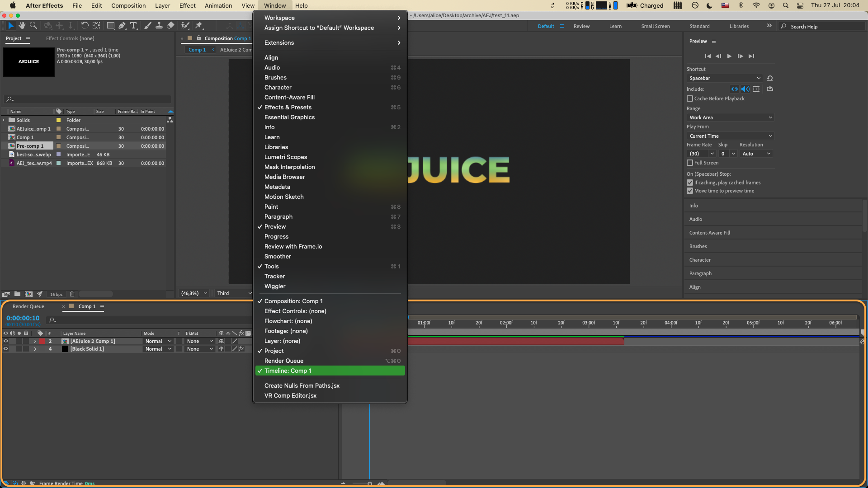The width and height of the screenshot is (868, 488).
Task: Click the Rotation tool icon
Action: tap(85, 26)
